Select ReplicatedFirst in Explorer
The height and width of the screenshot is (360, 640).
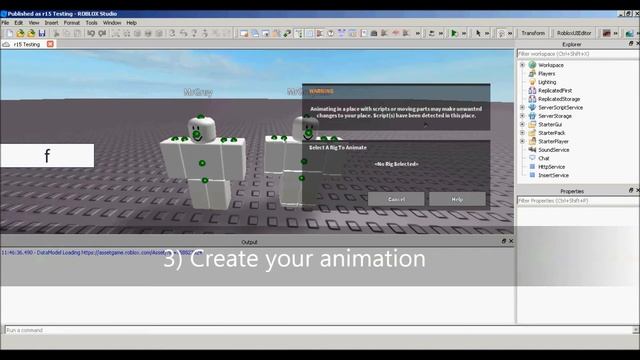tap(555, 91)
